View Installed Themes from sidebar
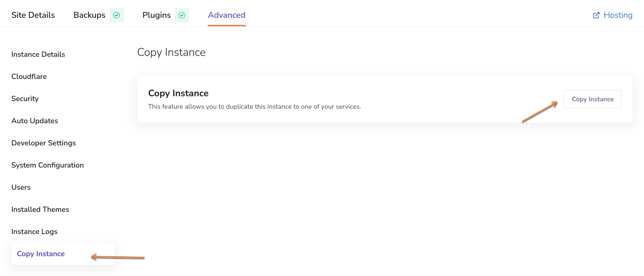The image size is (644, 276). click(40, 209)
